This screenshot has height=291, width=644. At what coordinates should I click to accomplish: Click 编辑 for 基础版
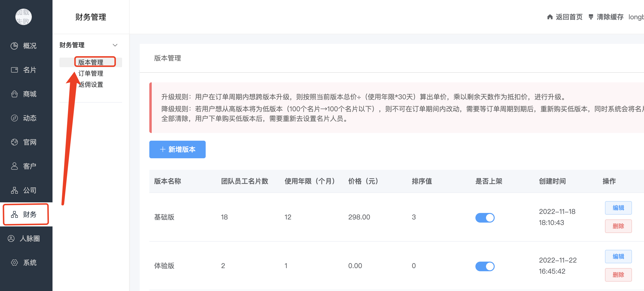coord(618,208)
